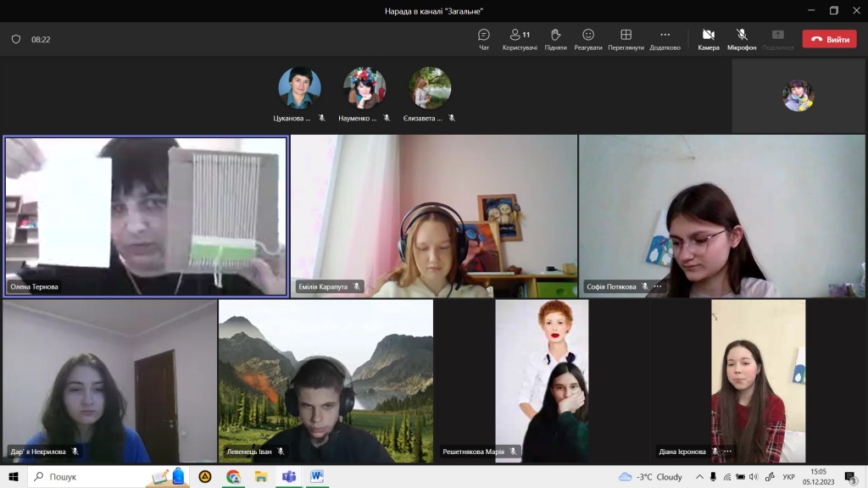Click the shield security icon beside the timer

(16, 39)
